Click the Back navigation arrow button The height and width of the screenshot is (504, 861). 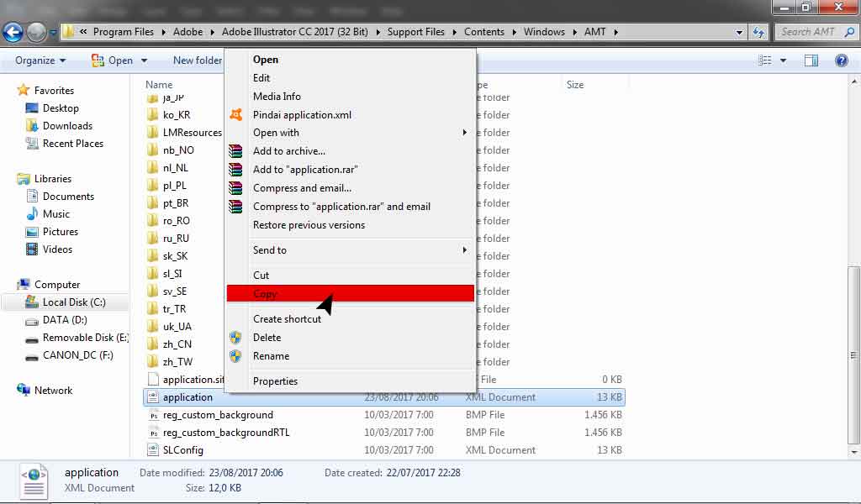pos(13,32)
